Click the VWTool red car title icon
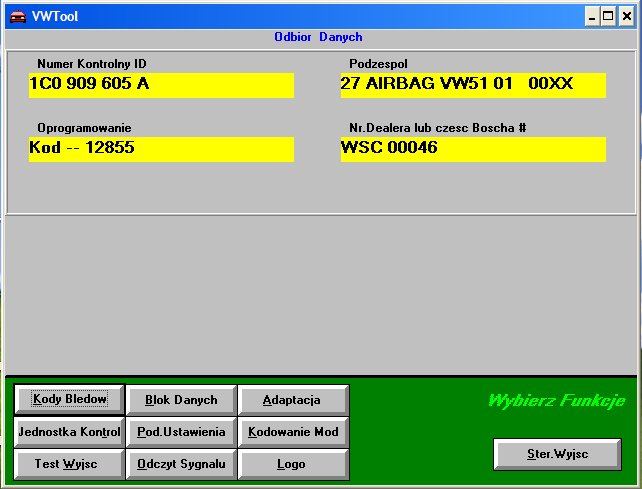 [18, 17]
